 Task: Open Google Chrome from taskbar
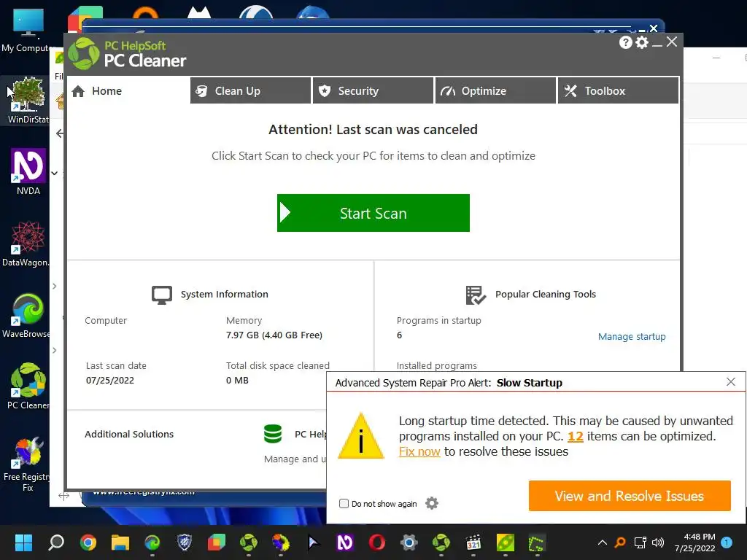tap(88, 542)
